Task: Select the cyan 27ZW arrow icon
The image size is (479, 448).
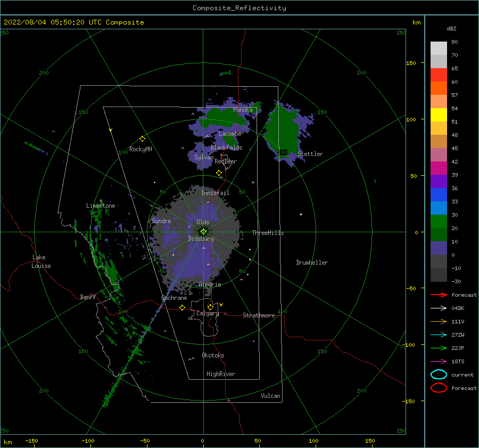Action: pyautogui.click(x=439, y=335)
